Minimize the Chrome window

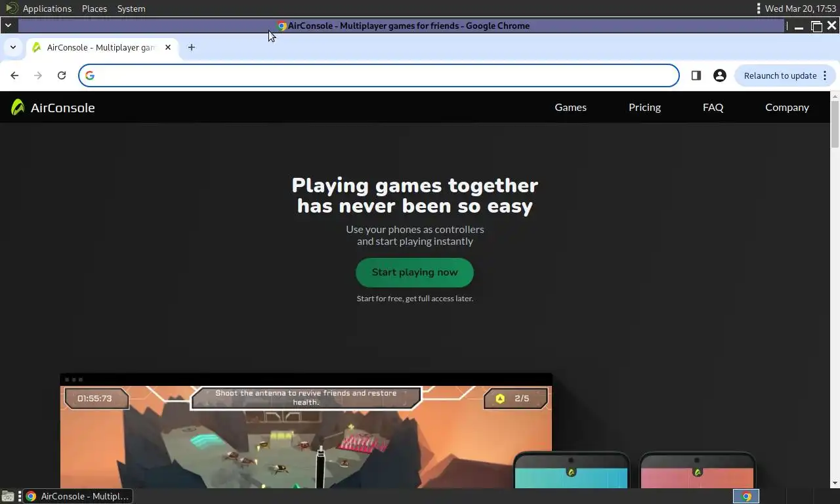(x=799, y=26)
